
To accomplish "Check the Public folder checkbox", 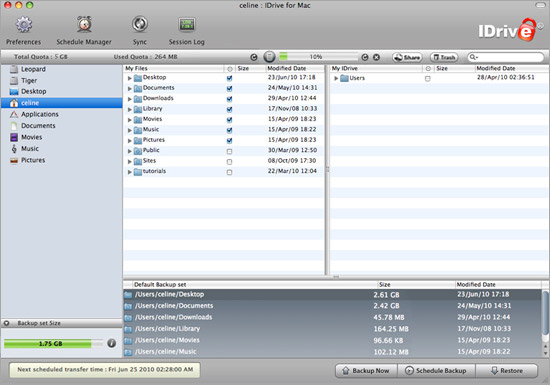I will [x=229, y=151].
